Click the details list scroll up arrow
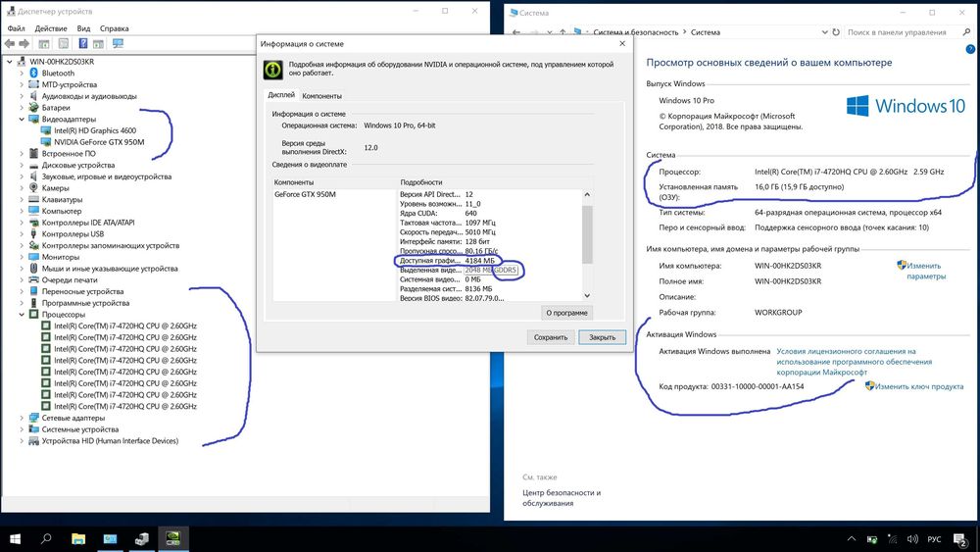Image resolution: width=980 pixels, height=552 pixels. pyautogui.click(x=587, y=194)
